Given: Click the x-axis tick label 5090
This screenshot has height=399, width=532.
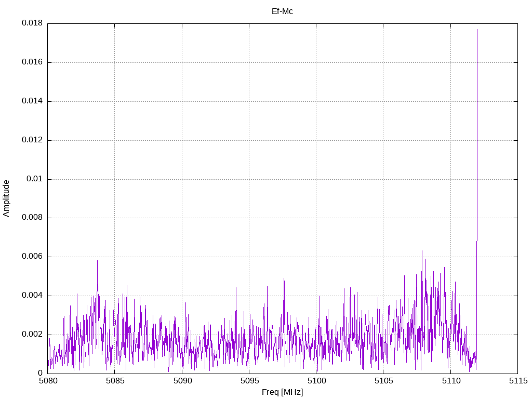Looking at the screenshot, I should 182,381.
